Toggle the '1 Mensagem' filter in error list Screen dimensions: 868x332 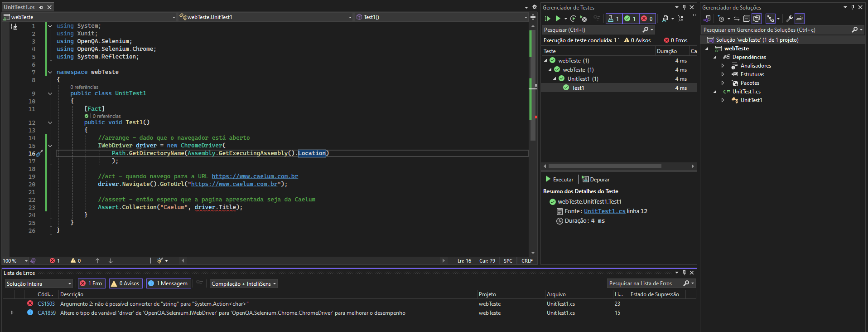[169, 283]
